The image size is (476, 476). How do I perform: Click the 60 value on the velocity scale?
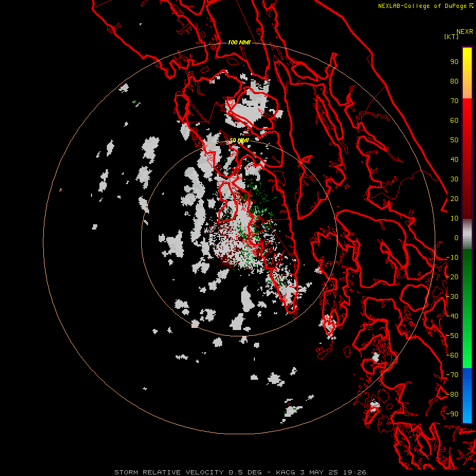coord(454,120)
